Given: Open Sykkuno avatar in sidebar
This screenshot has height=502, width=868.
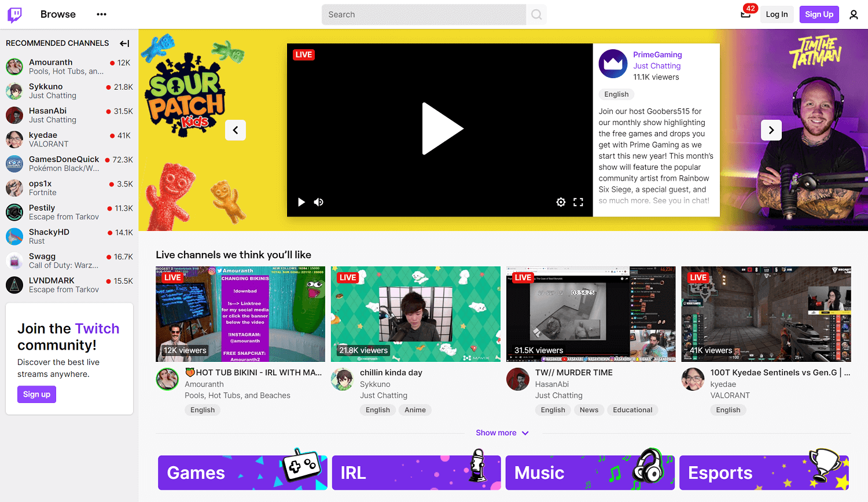Looking at the screenshot, I should point(14,91).
